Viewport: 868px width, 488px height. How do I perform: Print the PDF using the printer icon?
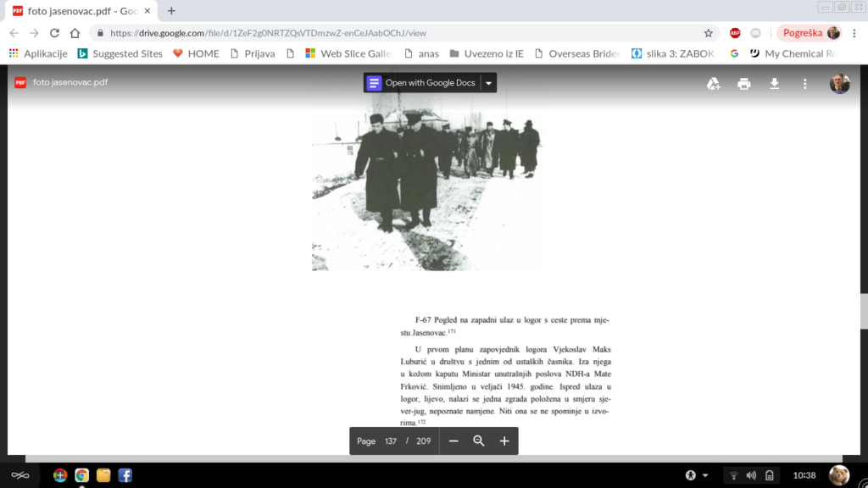tap(744, 83)
